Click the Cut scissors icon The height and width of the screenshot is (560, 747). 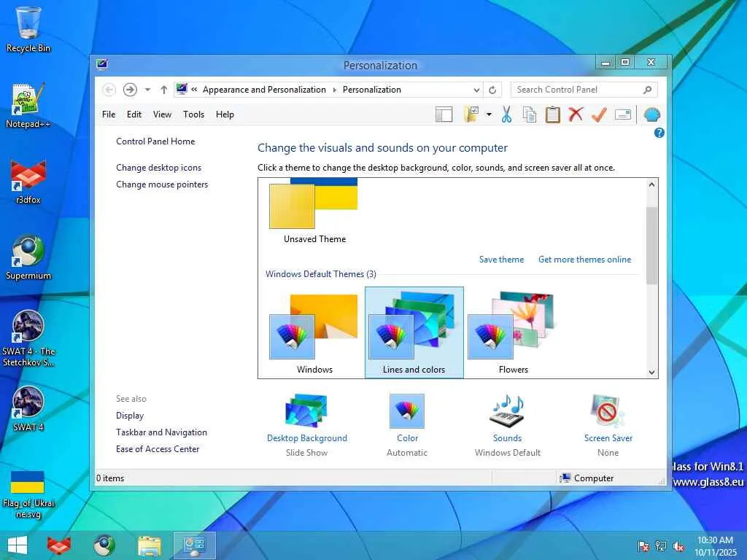(x=506, y=114)
